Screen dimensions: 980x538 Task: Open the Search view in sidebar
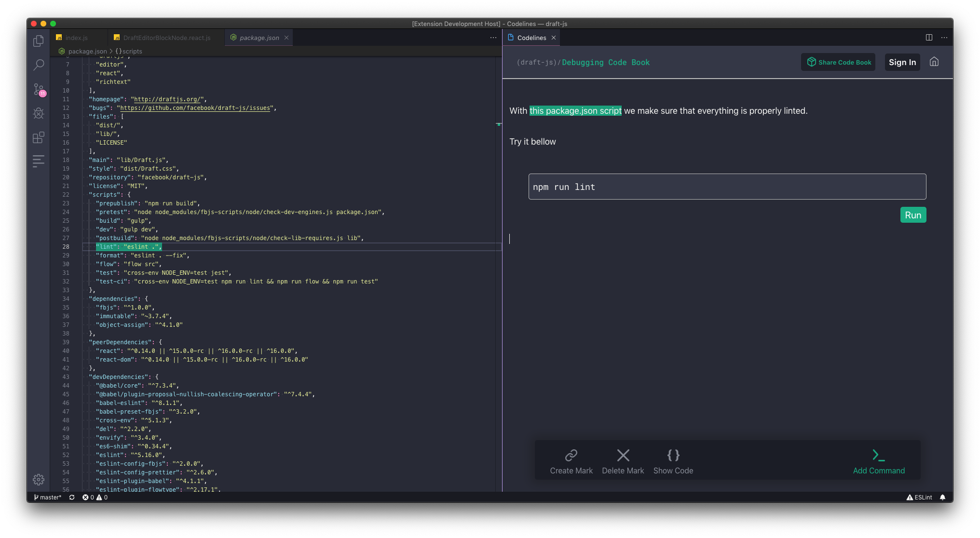click(x=39, y=65)
